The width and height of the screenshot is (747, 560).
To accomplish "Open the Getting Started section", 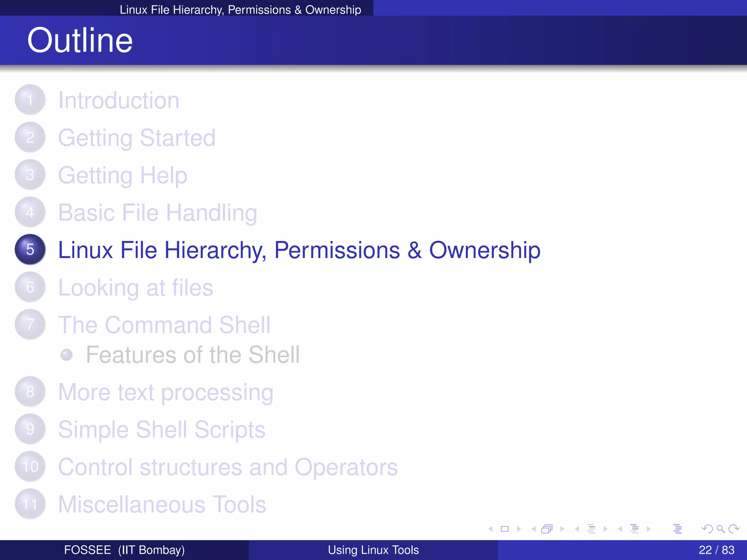I will click(137, 138).
